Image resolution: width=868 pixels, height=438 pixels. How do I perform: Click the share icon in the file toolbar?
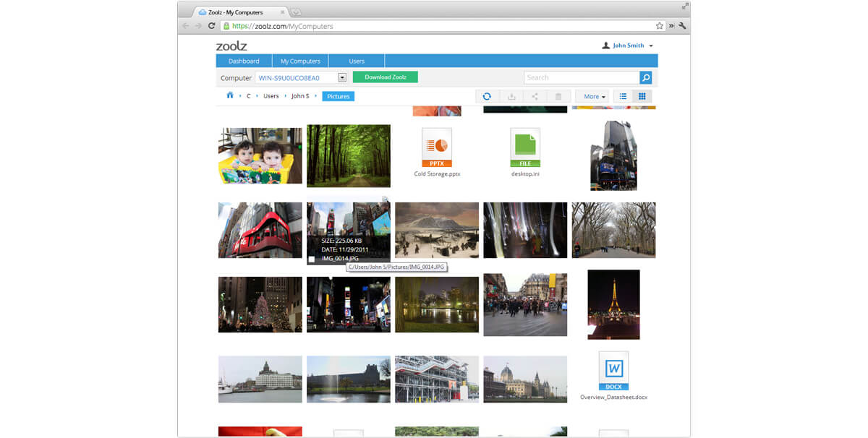pos(535,96)
